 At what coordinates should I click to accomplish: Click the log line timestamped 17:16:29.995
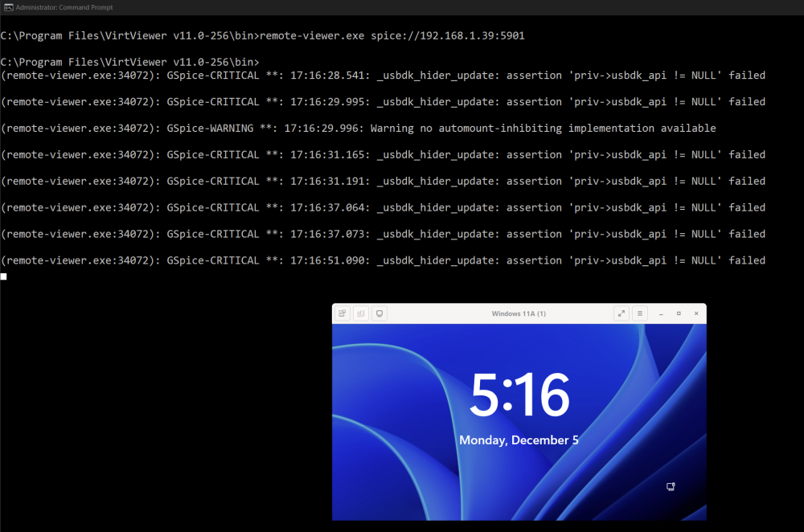[383, 102]
